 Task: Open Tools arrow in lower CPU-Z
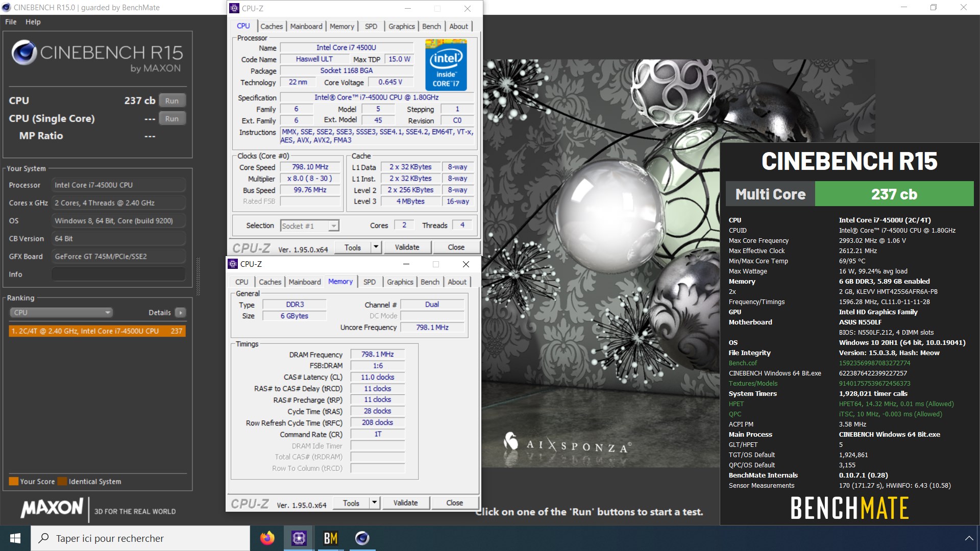[375, 503]
